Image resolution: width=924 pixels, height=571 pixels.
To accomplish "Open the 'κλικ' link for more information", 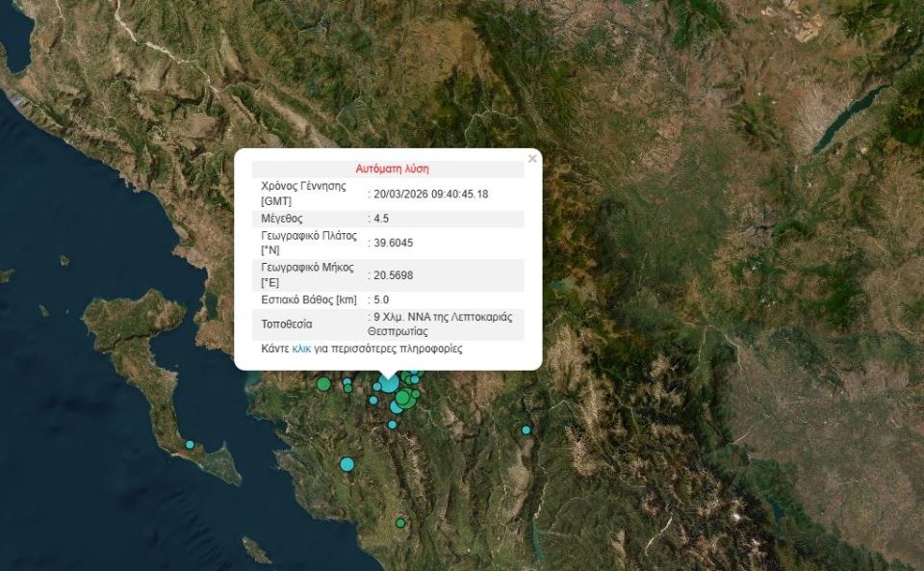I will pyautogui.click(x=301, y=349).
